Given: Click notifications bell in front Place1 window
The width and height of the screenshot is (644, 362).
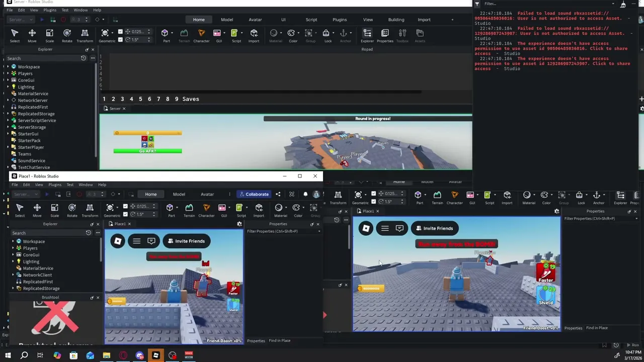Looking at the screenshot, I should coord(305,194).
